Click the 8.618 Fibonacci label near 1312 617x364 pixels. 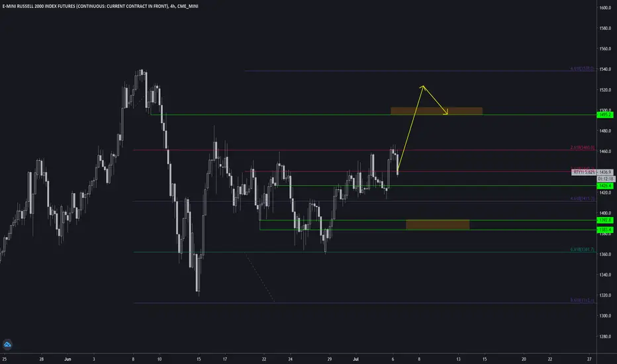(583, 300)
